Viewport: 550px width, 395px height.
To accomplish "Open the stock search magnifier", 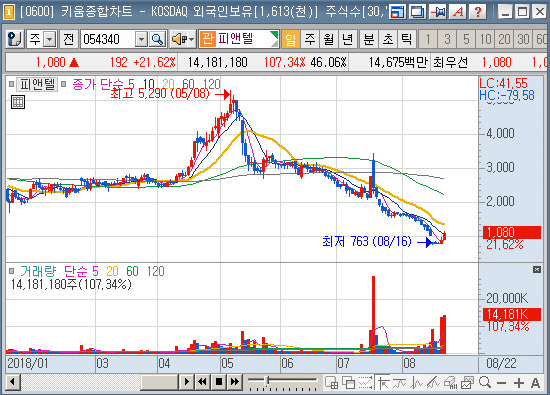I will point(157,39).
